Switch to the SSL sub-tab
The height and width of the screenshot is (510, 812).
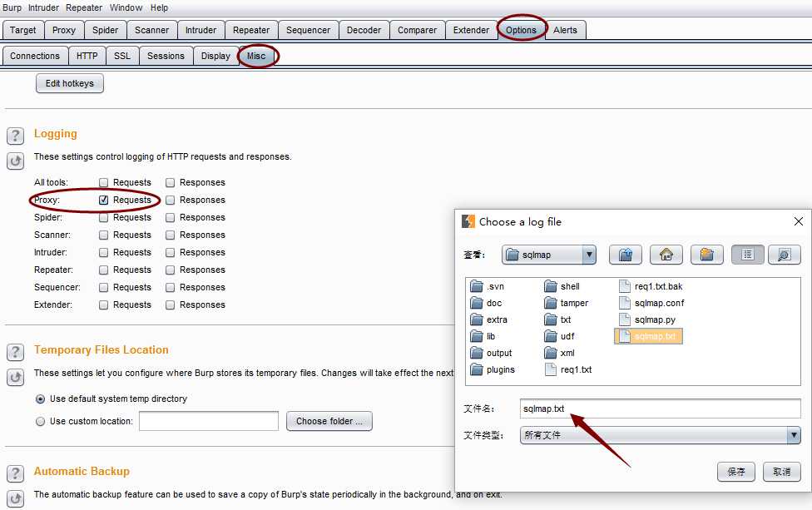(x=122, y=56)
